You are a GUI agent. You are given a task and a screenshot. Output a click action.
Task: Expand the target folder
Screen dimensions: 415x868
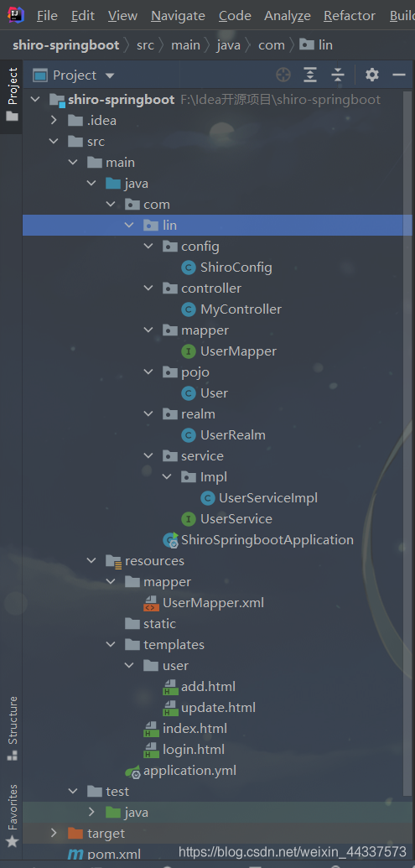[x=54, y=833]
